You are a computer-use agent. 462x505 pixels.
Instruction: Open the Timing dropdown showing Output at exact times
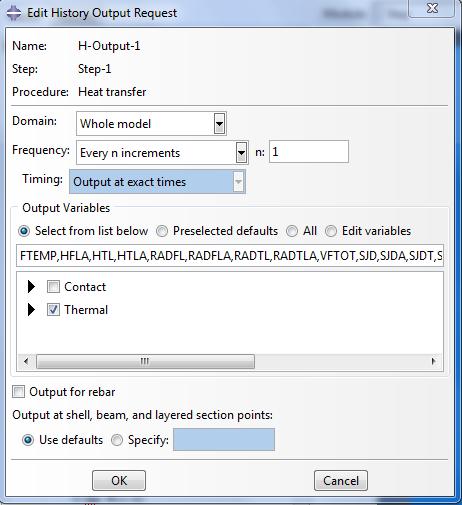click(157, 182)
